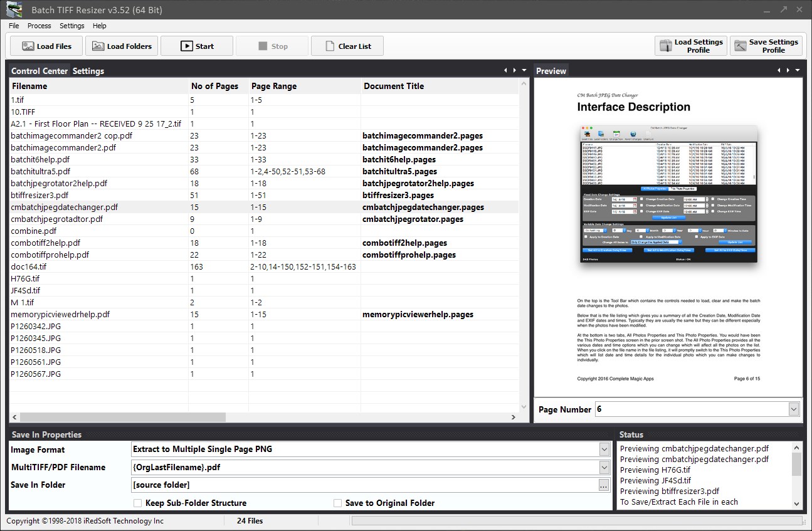
Task: Click the Stop button
Action: 272,46
